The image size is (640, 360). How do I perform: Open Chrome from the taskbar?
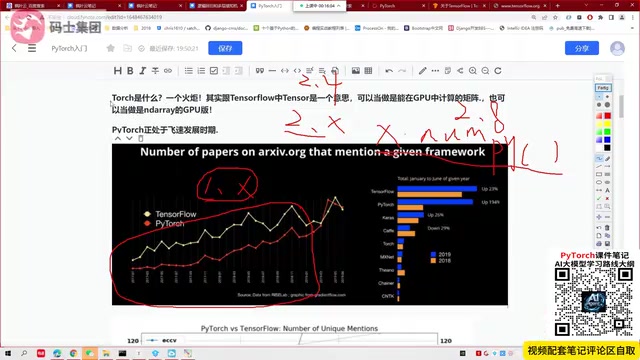tap(73, 353)
